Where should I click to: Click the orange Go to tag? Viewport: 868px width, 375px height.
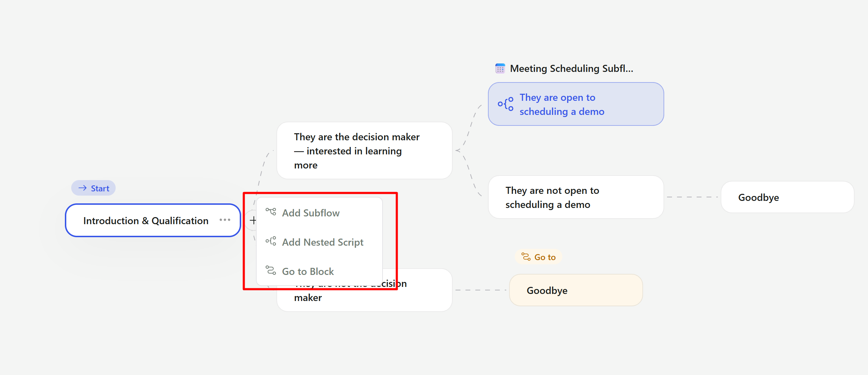538,257
